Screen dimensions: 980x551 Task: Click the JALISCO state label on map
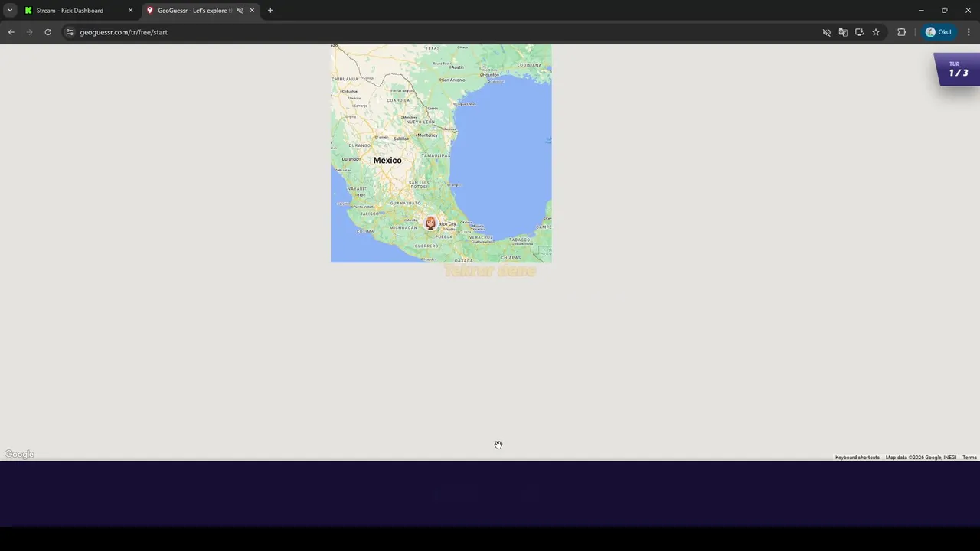pos(370,214)
